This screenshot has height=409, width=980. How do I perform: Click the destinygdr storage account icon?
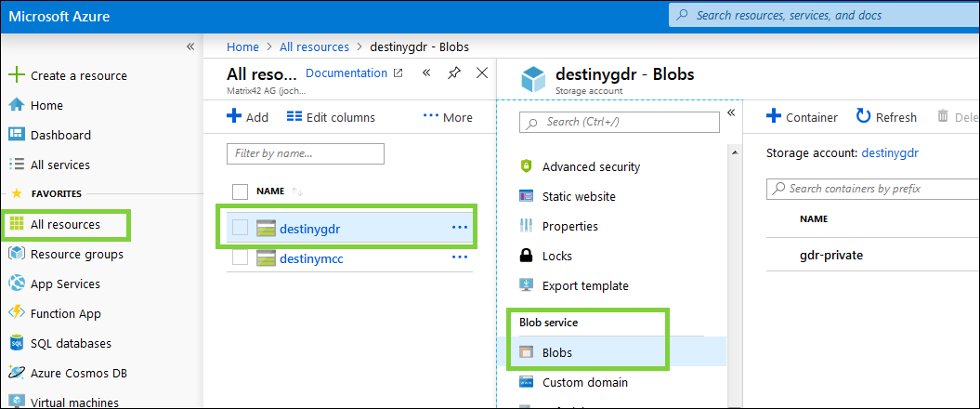[x=267, y=229]
